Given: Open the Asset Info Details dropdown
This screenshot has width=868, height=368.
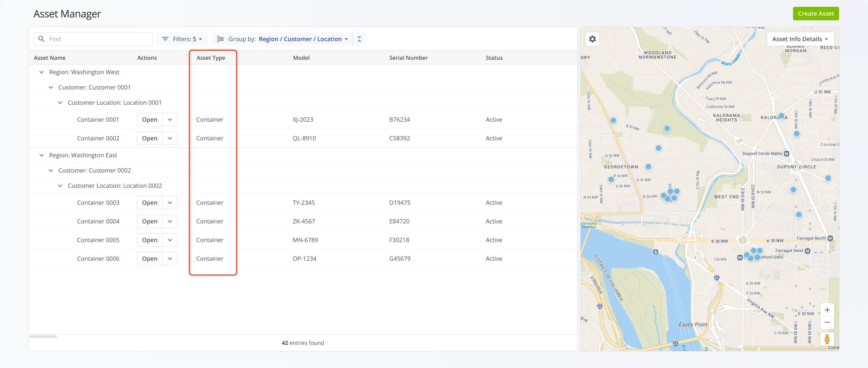Looking at the screenshot, I should 800,39.
